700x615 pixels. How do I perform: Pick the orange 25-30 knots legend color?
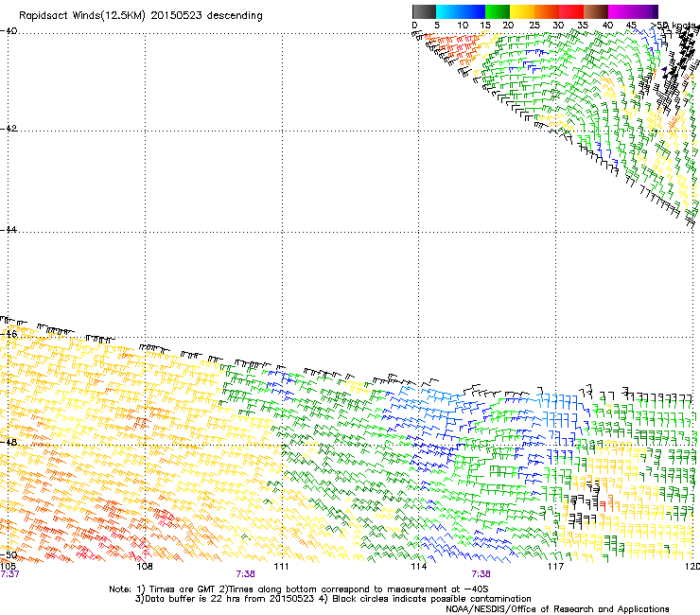(x=547, y=11)
